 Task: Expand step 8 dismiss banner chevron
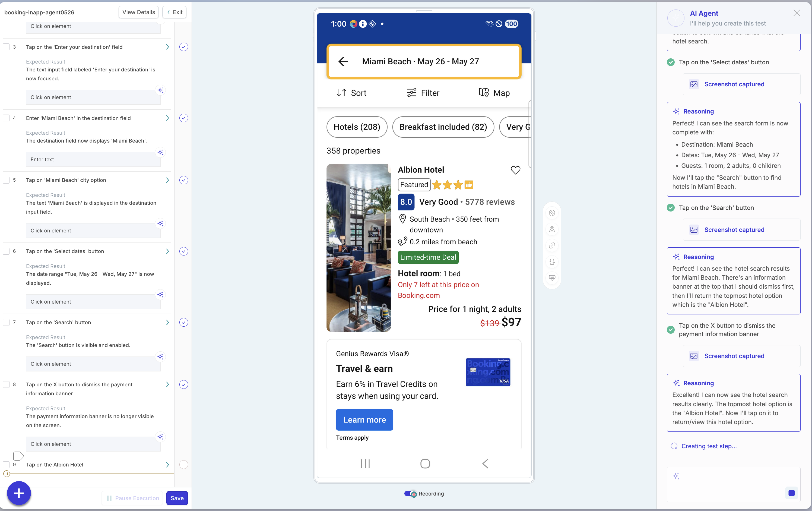(167, 384)
